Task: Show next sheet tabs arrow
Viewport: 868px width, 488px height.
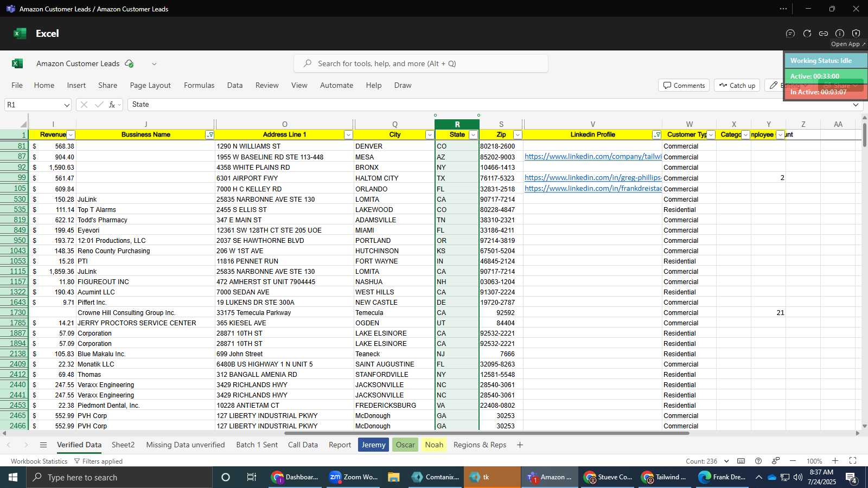Action: click(x=25, y=445)
